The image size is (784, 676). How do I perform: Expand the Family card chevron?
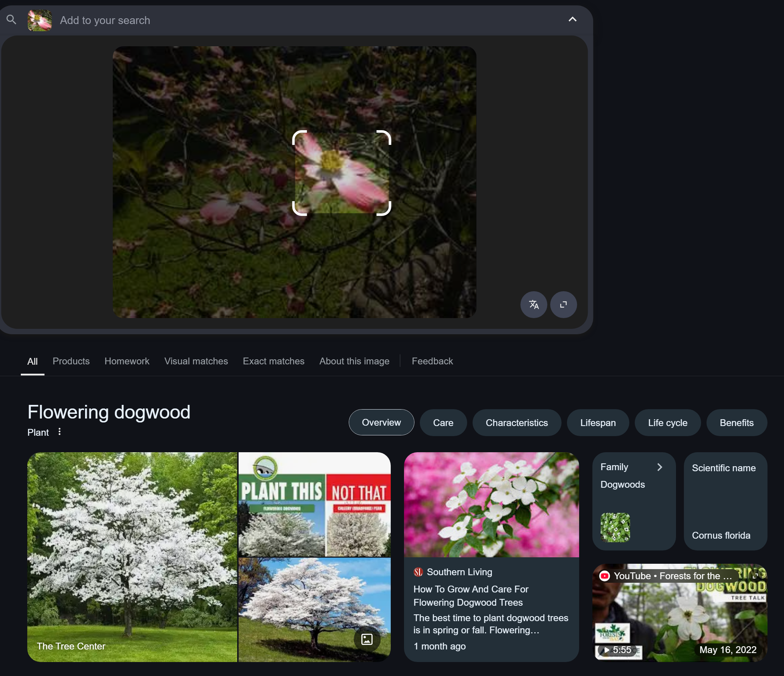click(x=659, y=467)
